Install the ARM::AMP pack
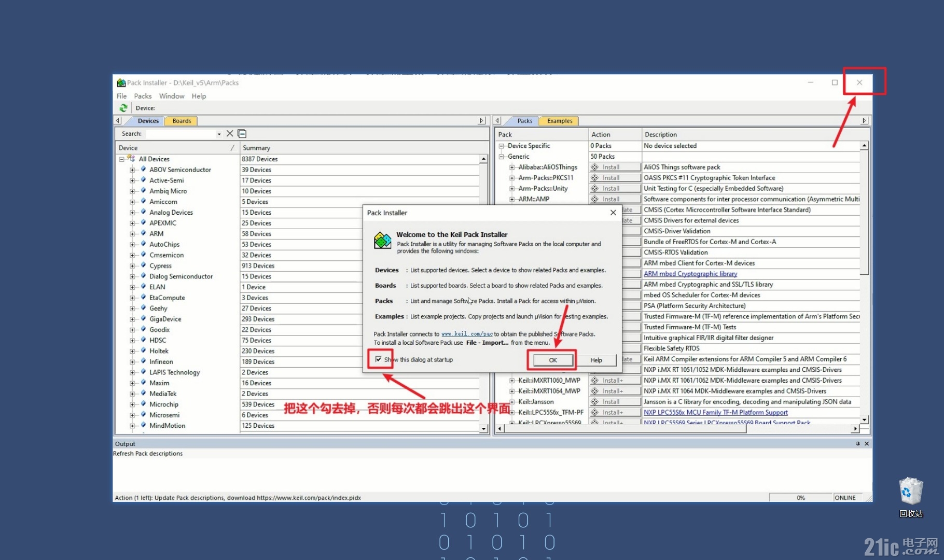This screenshot has height=560, width=944. pyautogui.click(x=615, y=199)
